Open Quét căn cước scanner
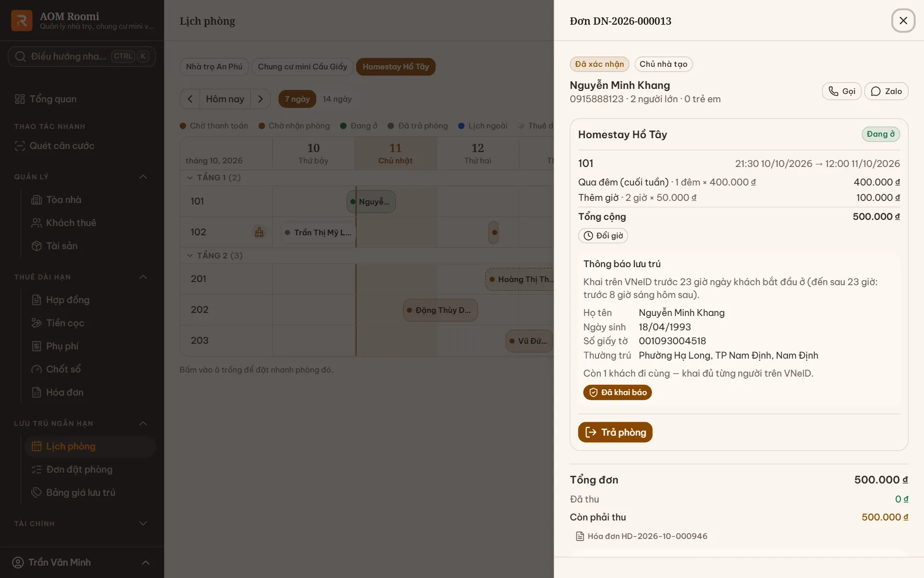The image size is (924, 578). point(82,145)
